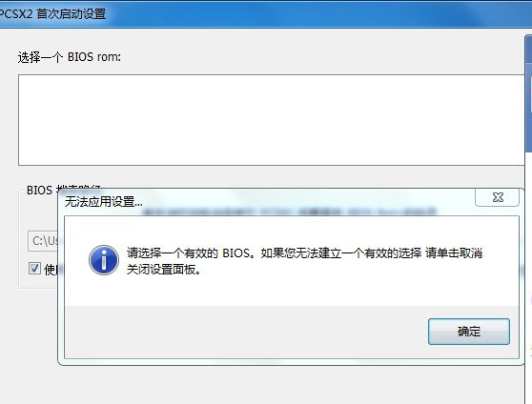The height and width of the screenshot is (404, 532).
Task: Close the 无法应用设置 dialog with X
Action: click(497, 197)
